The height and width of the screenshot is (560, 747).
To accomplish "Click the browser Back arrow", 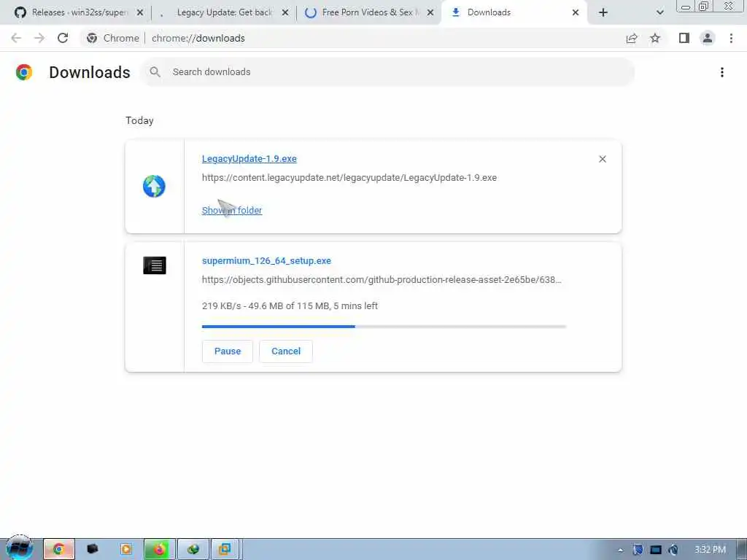I will click(x=16, y=38).
